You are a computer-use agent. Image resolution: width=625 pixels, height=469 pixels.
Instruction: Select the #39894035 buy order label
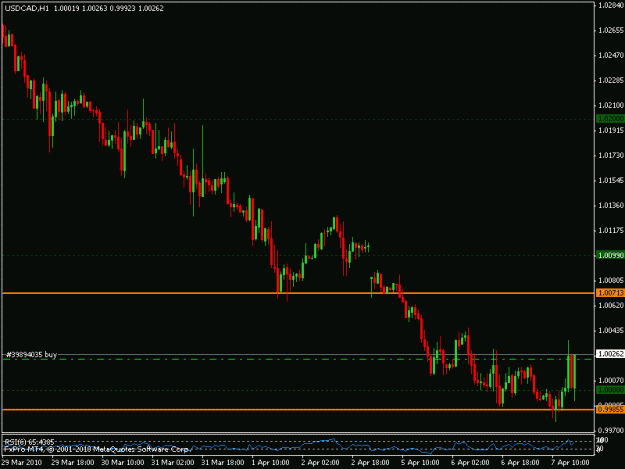pyautogui.click(x=31, y=354)
